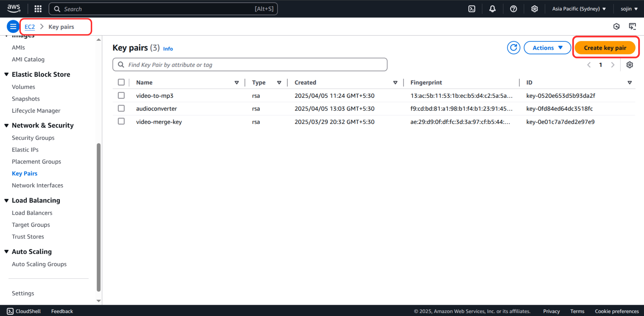Open Trust Stores in the sidebar

pyautogui.click(x=28, y=237)
